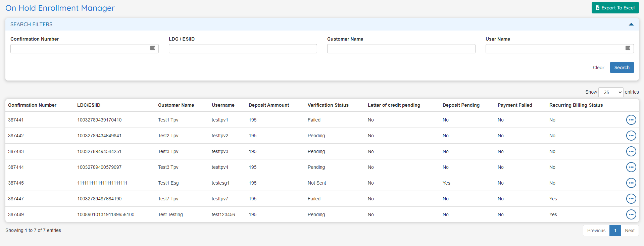Click Failed status in row 387447
The image size is (644, 246).
click(314, 199)
